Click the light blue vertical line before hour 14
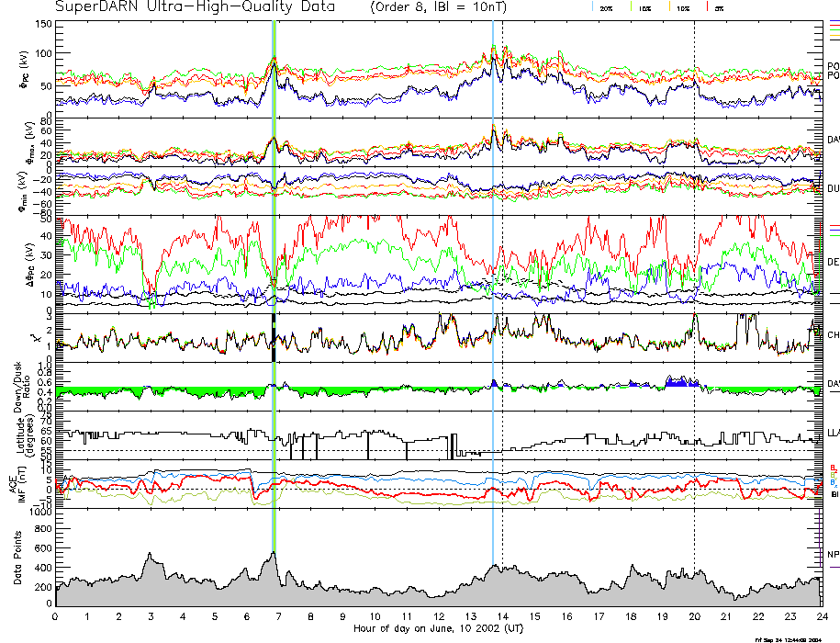 coord(493,292)
